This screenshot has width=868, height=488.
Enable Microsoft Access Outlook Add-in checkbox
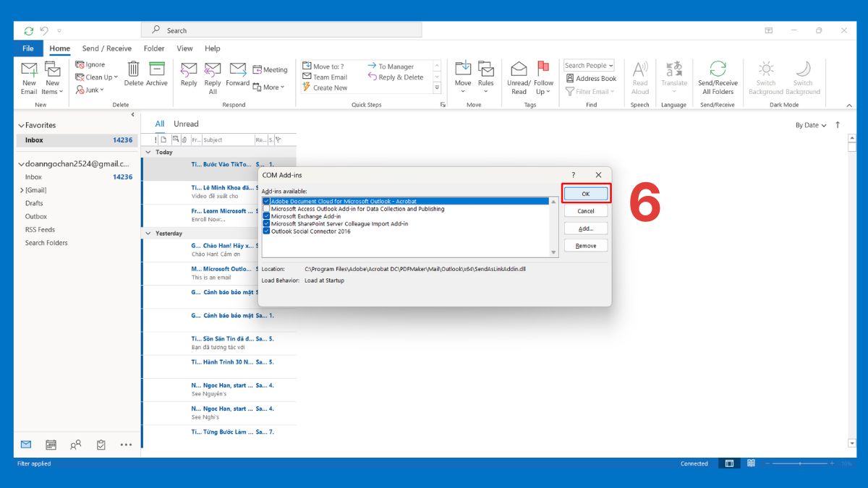pyautogui.click(x=267, y=209)
